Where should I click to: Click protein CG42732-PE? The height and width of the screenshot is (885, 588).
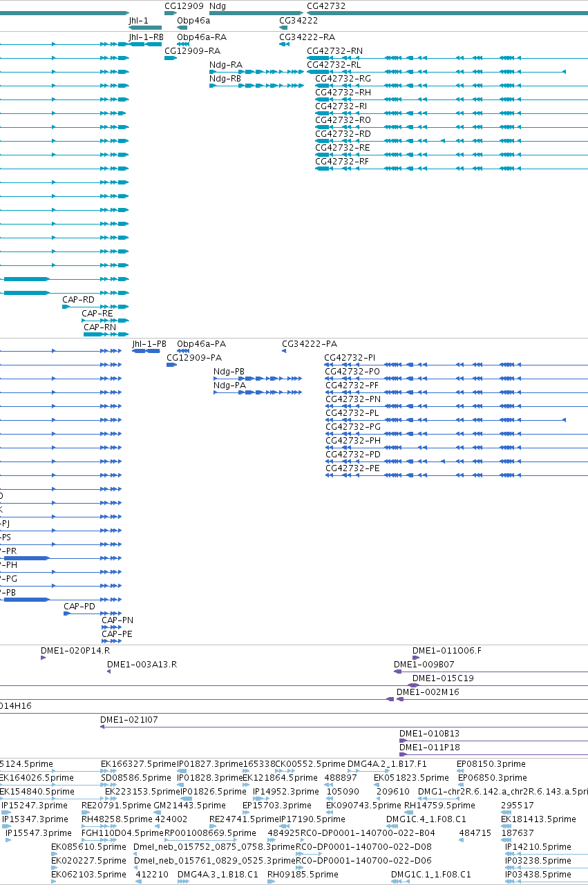point(352,468)
